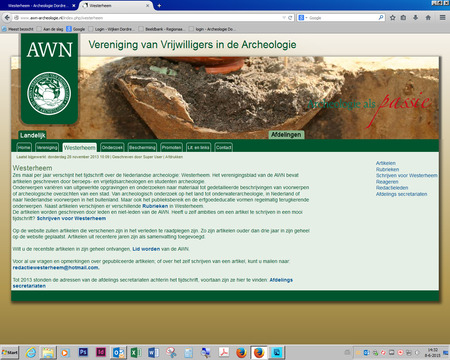Follow the bold Schrijven voor Westerheem link
Viewport: 450px width, 360px height.
71,218
